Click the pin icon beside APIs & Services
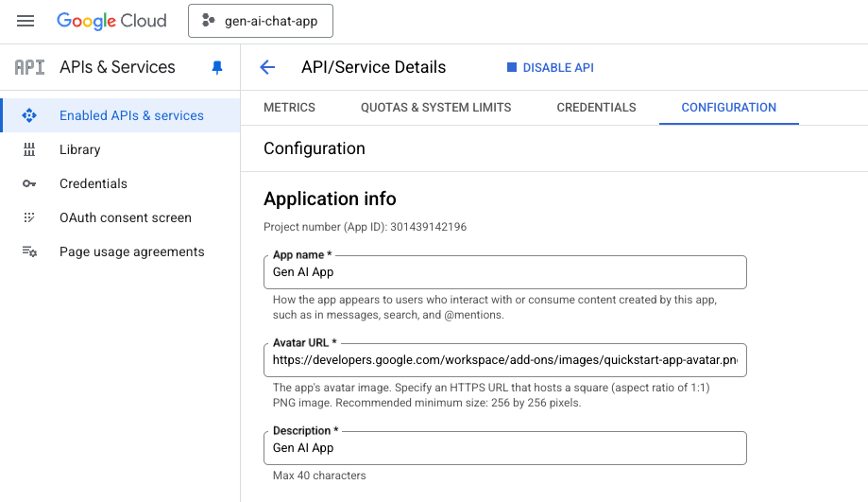This screenshot has height=502, width=868. point(217,67)
